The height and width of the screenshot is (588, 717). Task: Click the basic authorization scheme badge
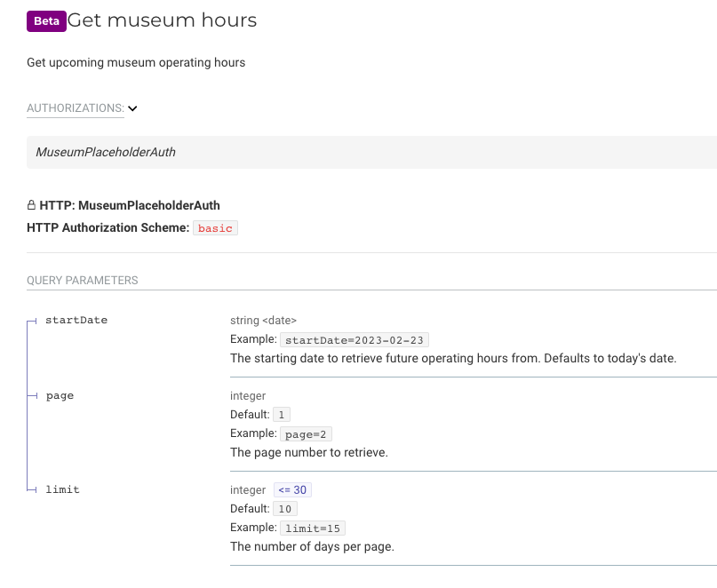pos(215,227)
